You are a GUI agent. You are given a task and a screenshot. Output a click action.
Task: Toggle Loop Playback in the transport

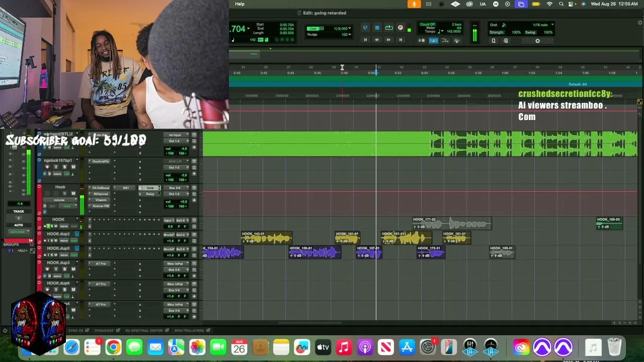[x=389, y=28]
